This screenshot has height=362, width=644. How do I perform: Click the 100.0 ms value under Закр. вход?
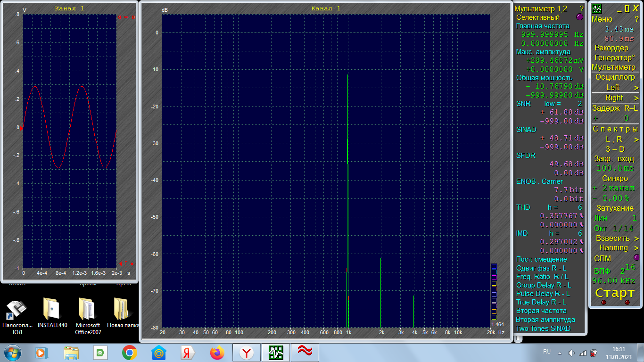(x=615, y=168)
